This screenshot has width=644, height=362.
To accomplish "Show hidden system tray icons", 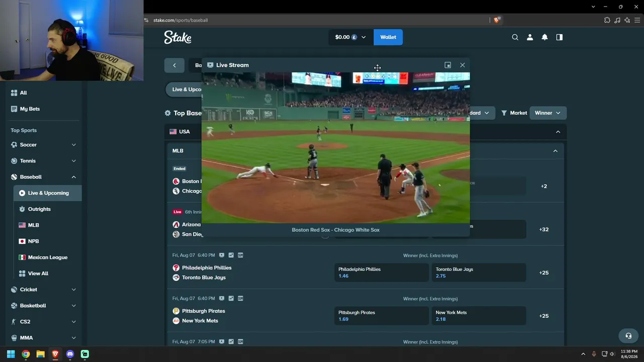I will tap(583, 354).
